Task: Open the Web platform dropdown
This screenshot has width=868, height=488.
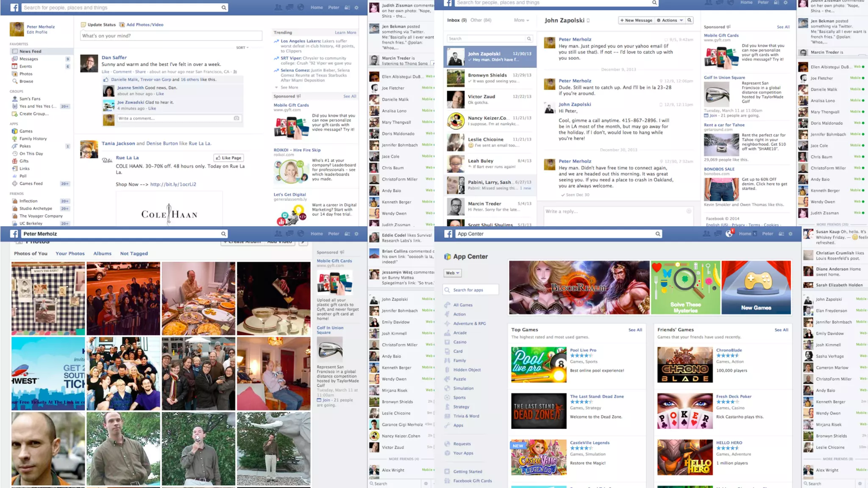Action: click(452, 273)
